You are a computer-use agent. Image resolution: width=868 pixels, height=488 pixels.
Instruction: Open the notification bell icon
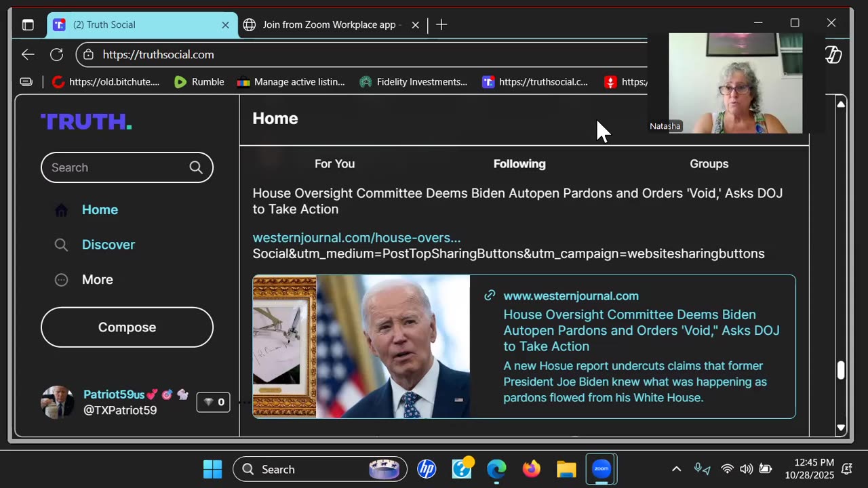846,469
